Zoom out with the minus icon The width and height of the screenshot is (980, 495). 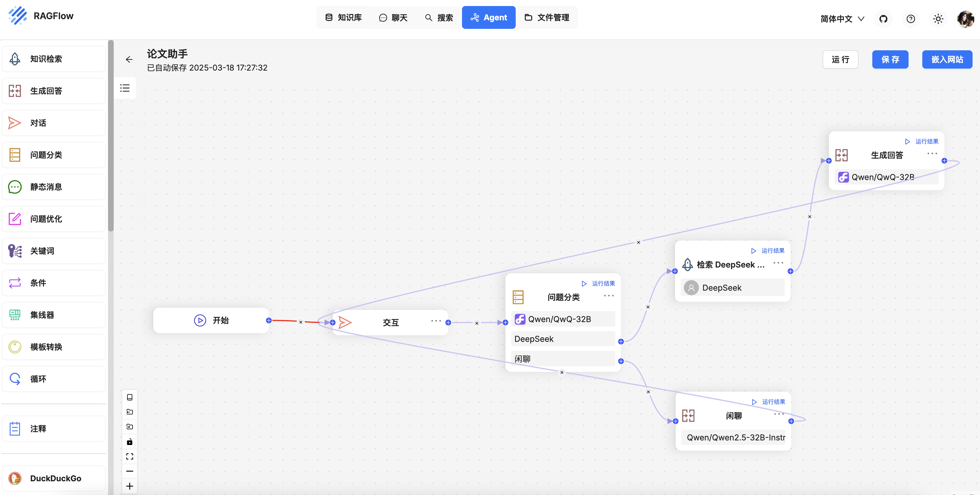129,471
